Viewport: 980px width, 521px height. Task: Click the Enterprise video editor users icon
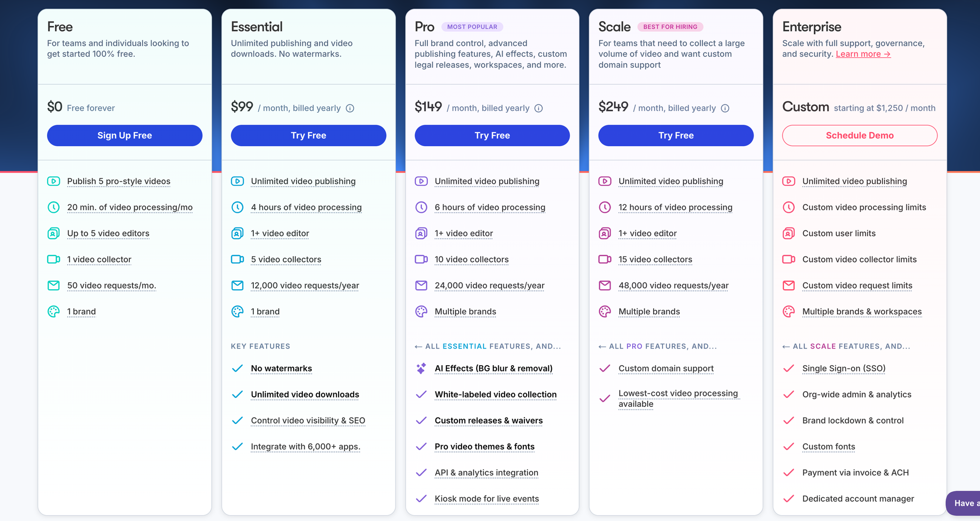point(788,233)
